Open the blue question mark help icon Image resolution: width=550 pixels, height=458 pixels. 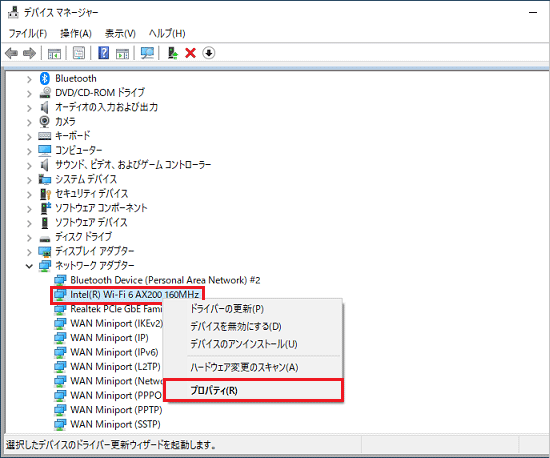(x=103, y=53)
